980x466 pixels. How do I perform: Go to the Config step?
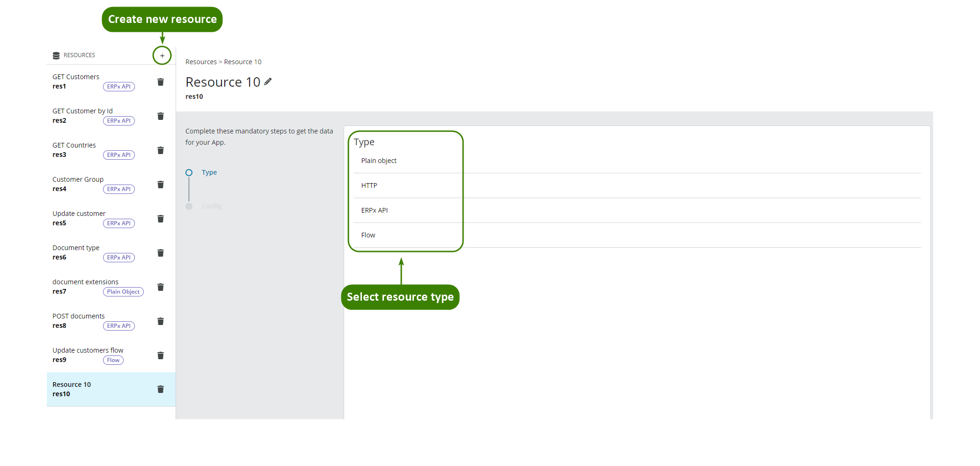click(x=211, y=206)
